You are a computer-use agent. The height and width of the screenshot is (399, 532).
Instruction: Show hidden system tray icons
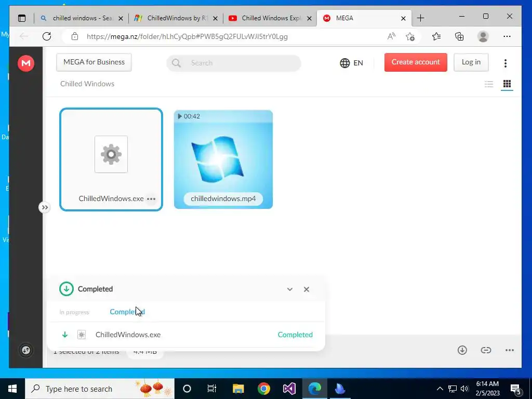point(440,389)
